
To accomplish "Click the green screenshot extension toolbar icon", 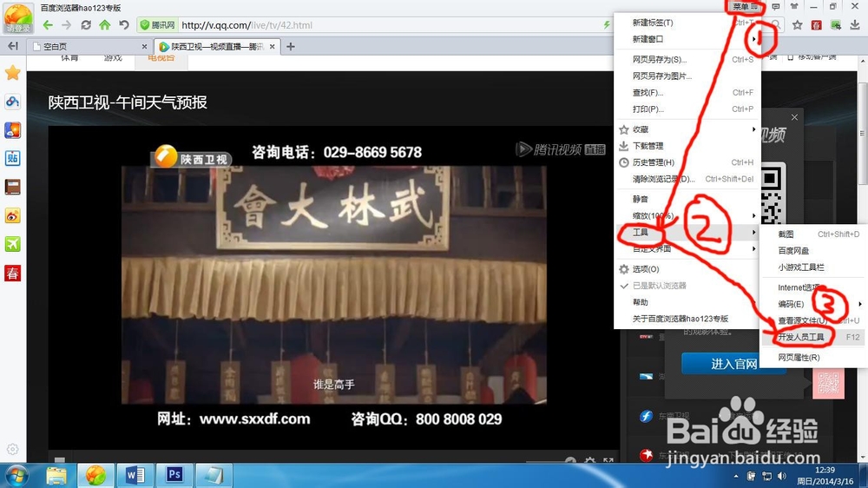I will [x=836, y=25].
